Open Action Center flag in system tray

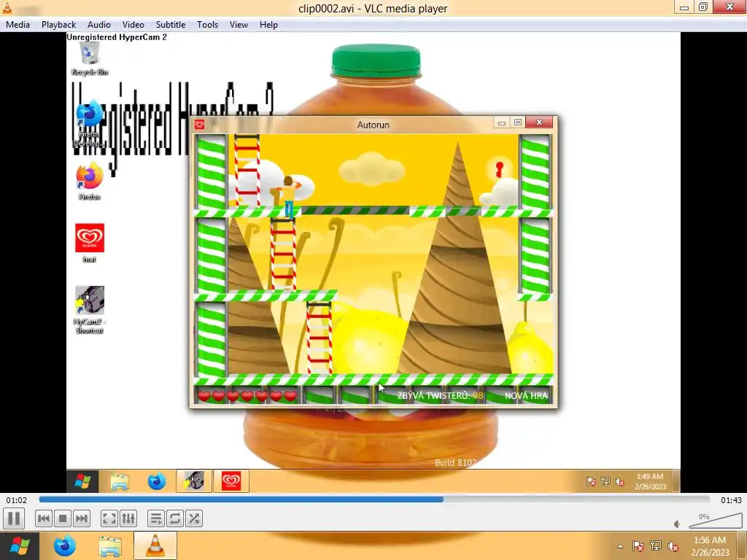tap(638, 546)
